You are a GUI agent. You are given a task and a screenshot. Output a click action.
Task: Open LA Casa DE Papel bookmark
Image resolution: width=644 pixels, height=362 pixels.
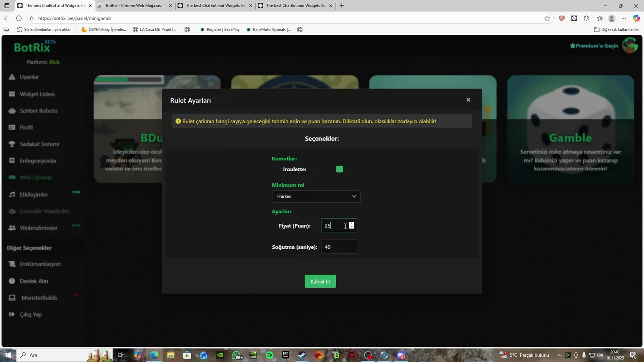click(154, 30)
